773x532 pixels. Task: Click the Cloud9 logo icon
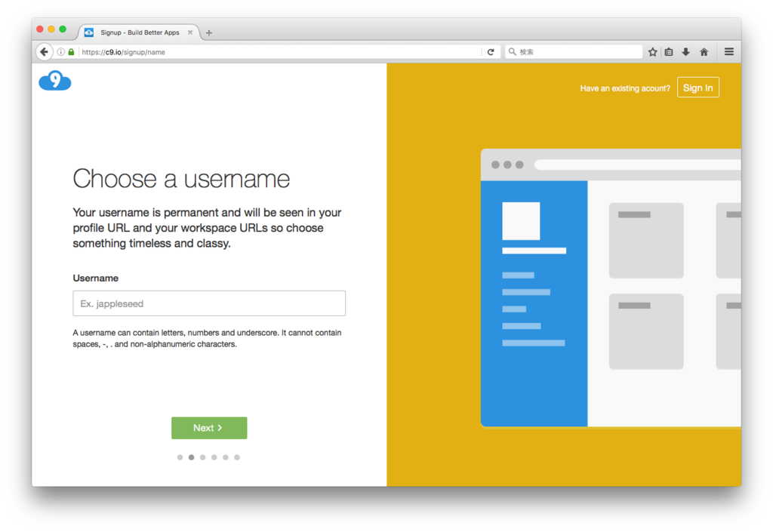click(54, 81)
